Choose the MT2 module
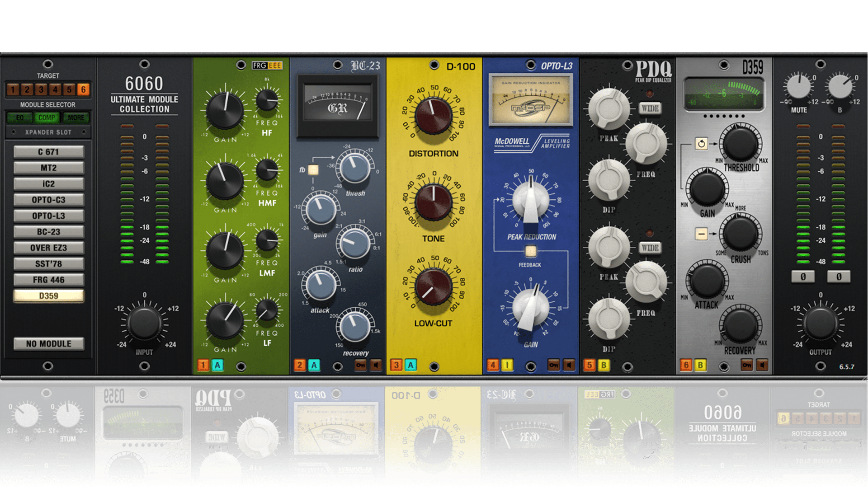This screenshot has height=488, width=868. pyautogui.click(x=48, y=168)
